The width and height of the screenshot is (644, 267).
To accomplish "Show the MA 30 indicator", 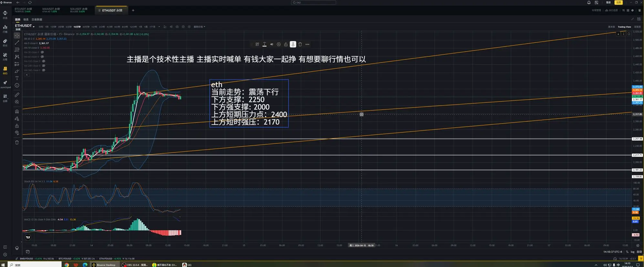I will (x=42, y=52).
